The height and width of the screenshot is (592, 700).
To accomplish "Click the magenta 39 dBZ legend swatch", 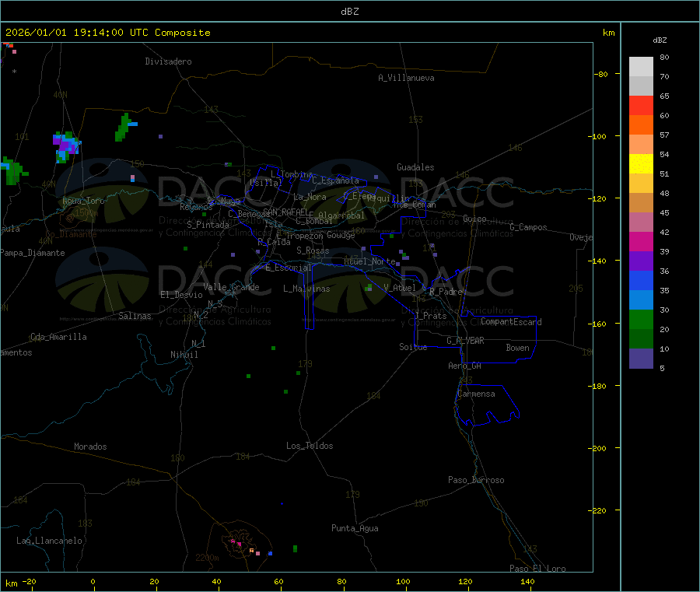I will (x=641, y=241).
